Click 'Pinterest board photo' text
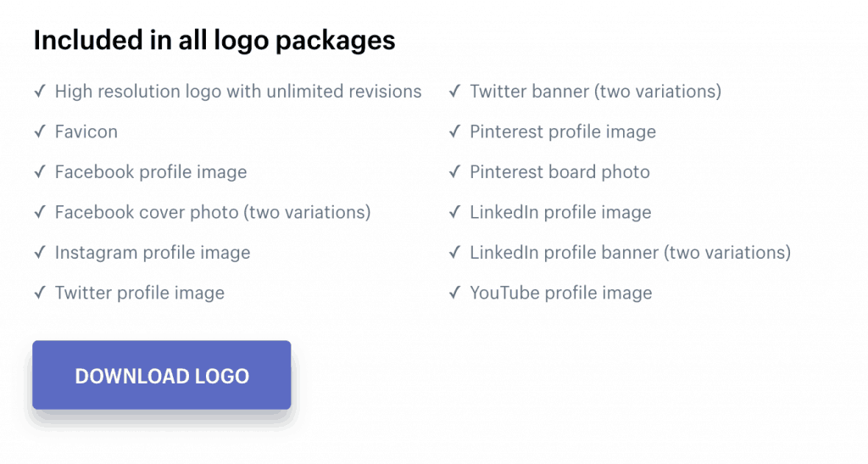The height and width of the screenshot is (464, 868). pyautogui.click(x=559, y=172)
